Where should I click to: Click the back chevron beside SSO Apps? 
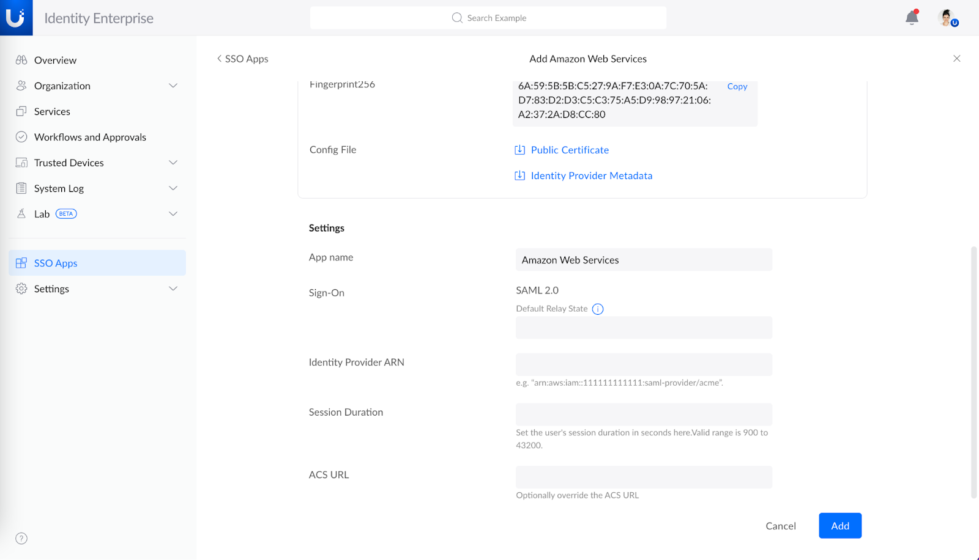[219, 59]
